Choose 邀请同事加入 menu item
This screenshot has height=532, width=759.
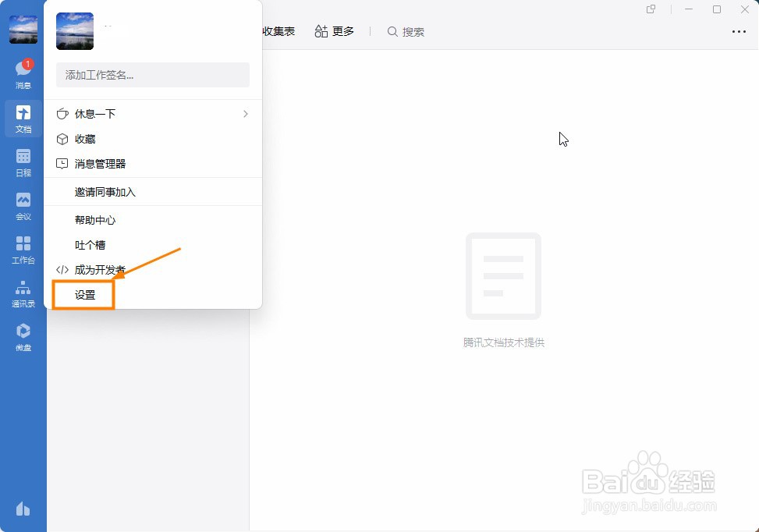(153, 192)
